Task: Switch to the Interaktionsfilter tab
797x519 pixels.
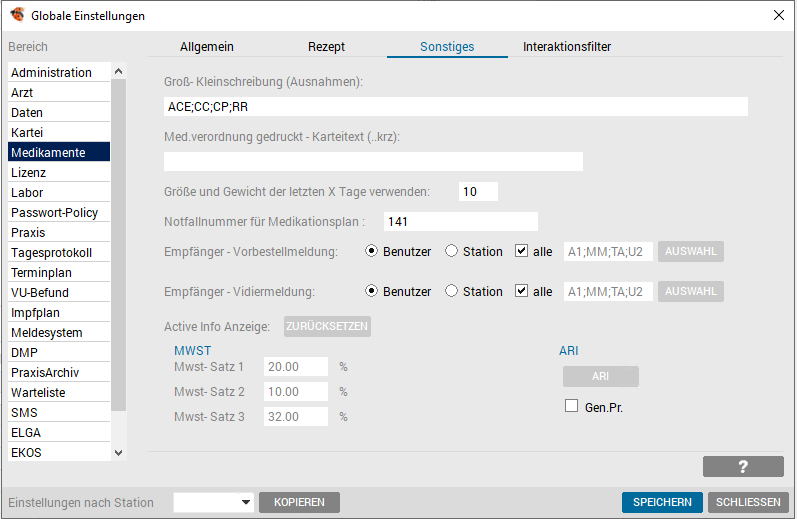Action: 567,47
